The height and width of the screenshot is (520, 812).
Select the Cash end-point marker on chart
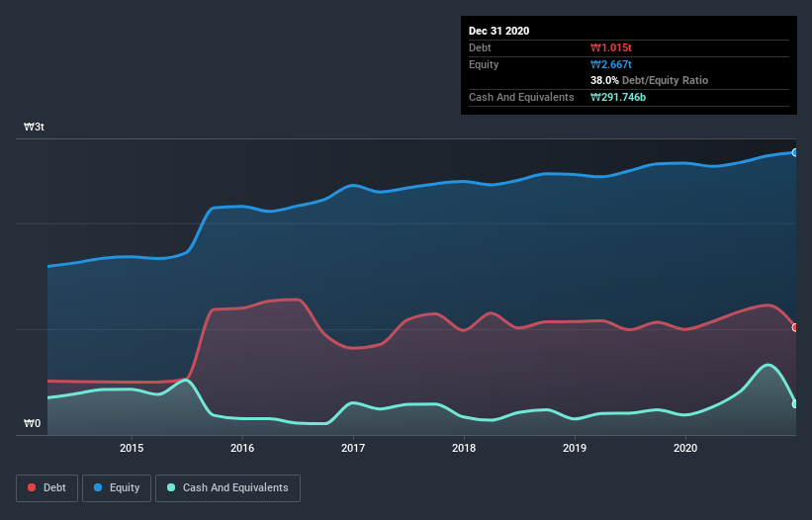coord(795,404)
